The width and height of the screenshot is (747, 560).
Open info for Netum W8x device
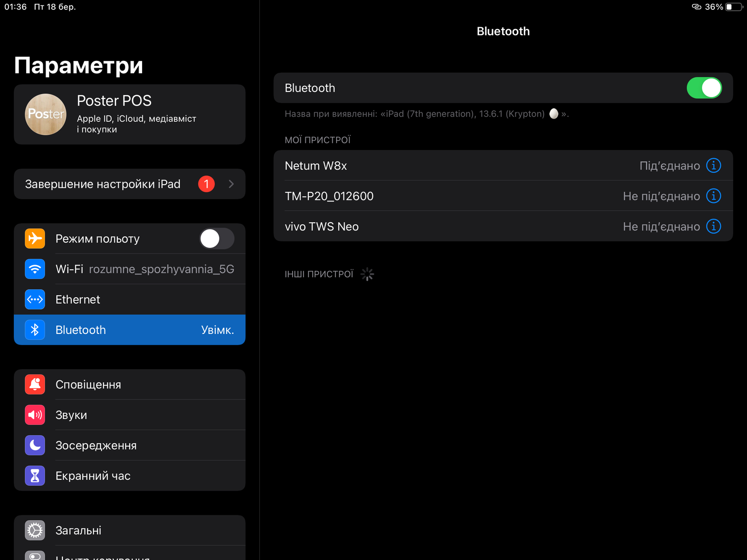713,166
